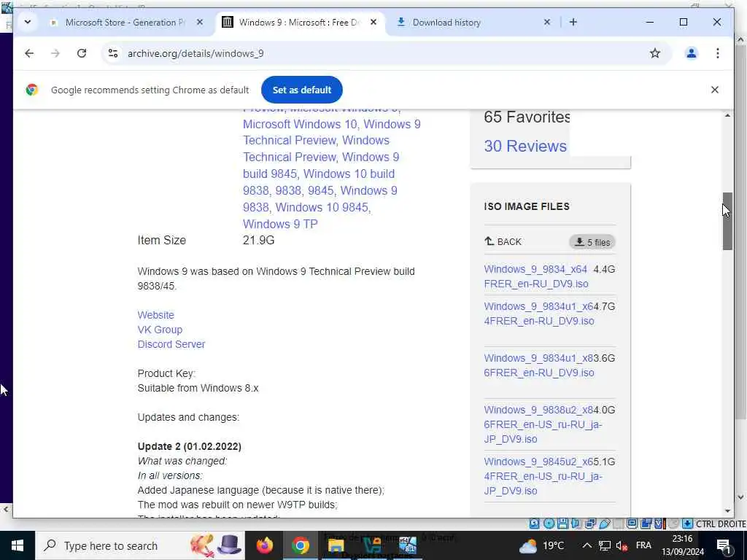Reload the archive.org page
747x560 pixels.
[82, 53]
